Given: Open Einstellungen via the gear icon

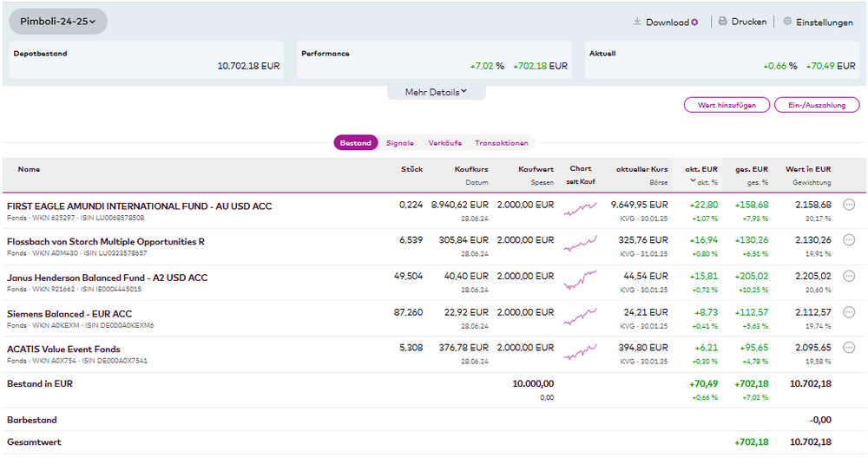Looking at the screenshot, I should [787, 22].
